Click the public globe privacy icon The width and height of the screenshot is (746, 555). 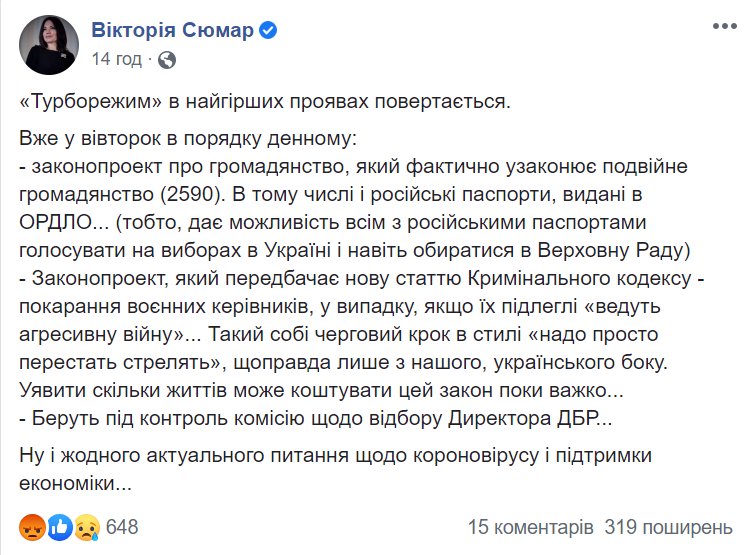[167, 60]
